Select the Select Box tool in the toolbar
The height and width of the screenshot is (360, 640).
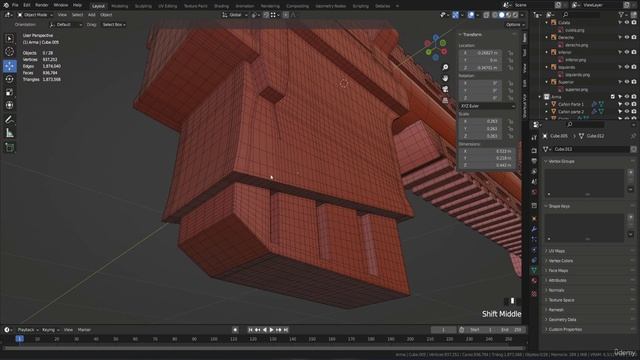click(x=9, y=38)
